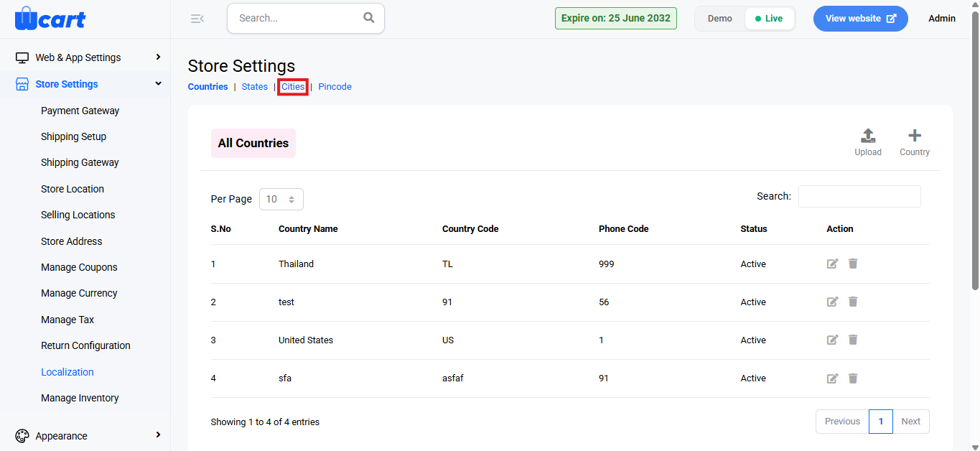Click the Appearance palette icon
The width and height of the screenshot is (980, 451).
pyautogui.click(x=22, y=436)
